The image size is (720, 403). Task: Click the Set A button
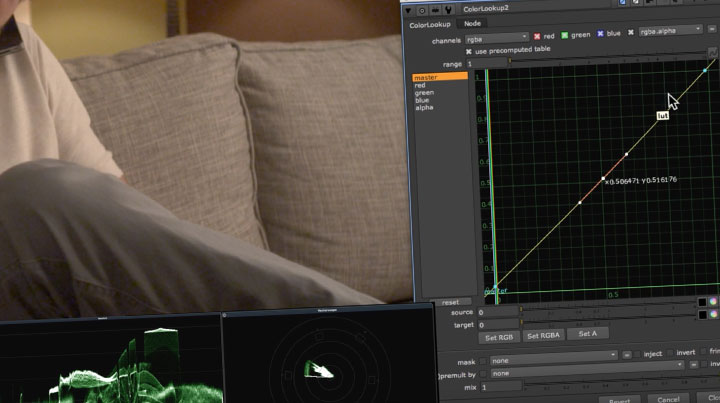(x=588, y=334)
